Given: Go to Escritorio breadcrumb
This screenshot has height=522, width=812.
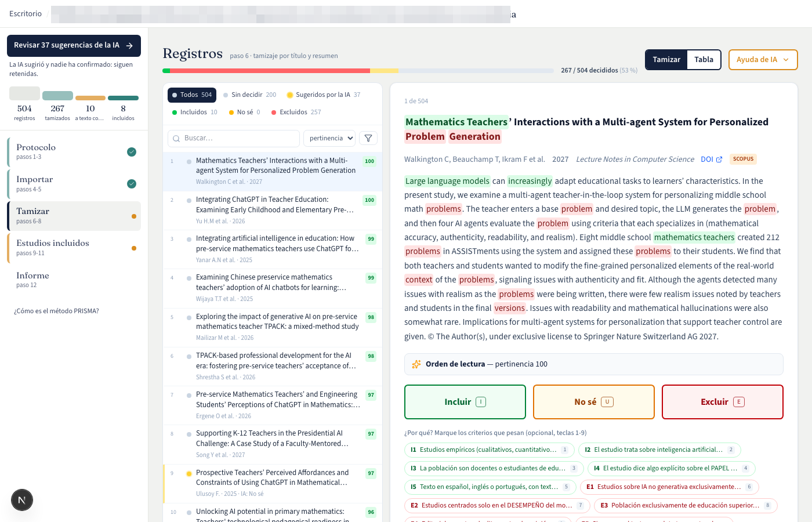Looking at the screenshot, I should coord(26,14).
